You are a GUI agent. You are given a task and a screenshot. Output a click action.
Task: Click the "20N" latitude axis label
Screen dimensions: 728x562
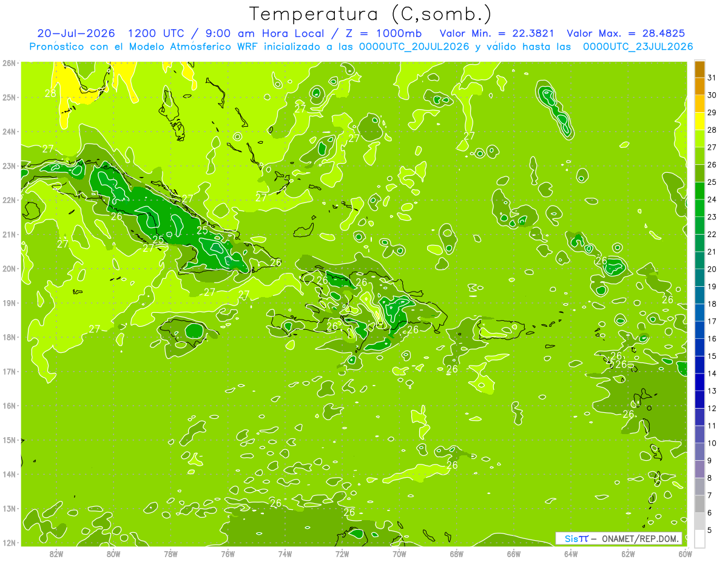click(9, 269)
